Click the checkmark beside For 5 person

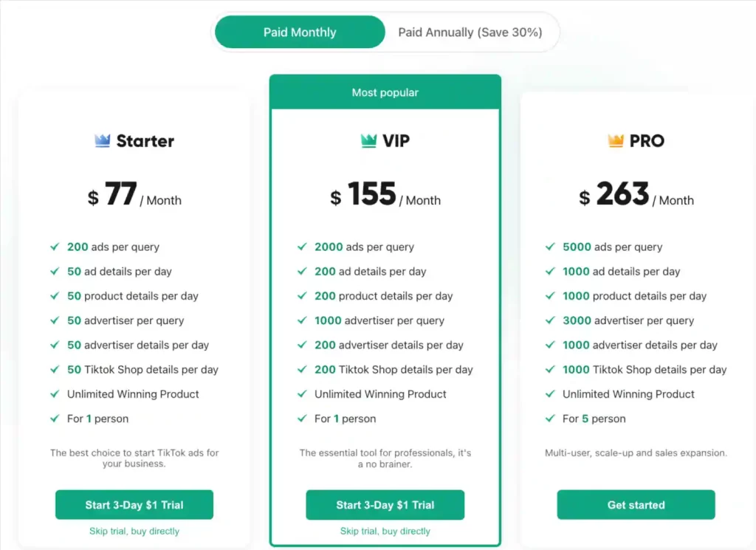coord(550,419)
